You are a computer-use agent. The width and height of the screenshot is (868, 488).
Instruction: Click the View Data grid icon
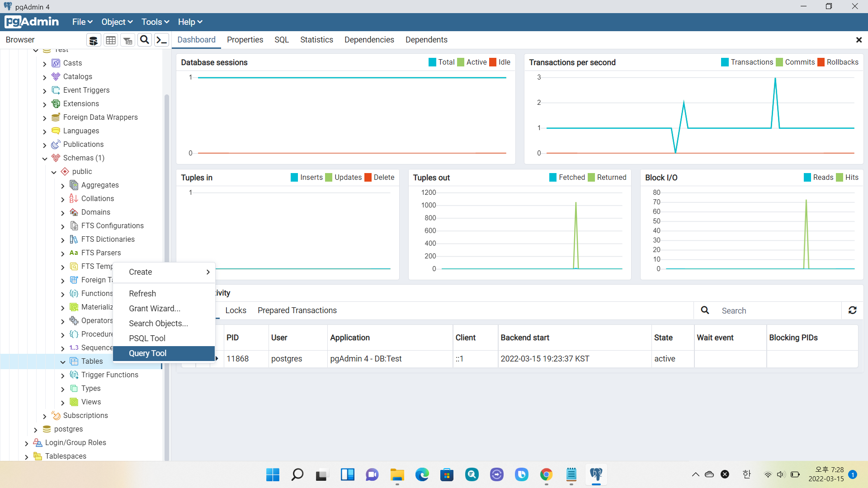click(x=111, y=40)
